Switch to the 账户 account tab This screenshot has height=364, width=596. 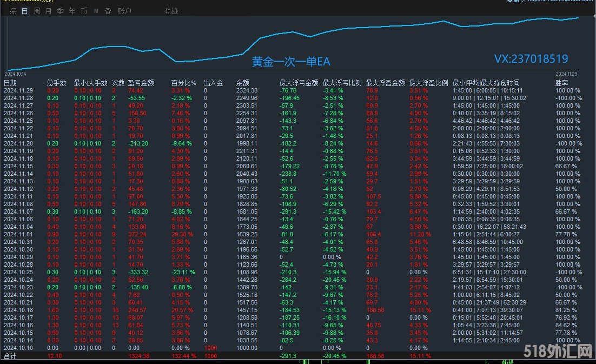click(124, 11)
